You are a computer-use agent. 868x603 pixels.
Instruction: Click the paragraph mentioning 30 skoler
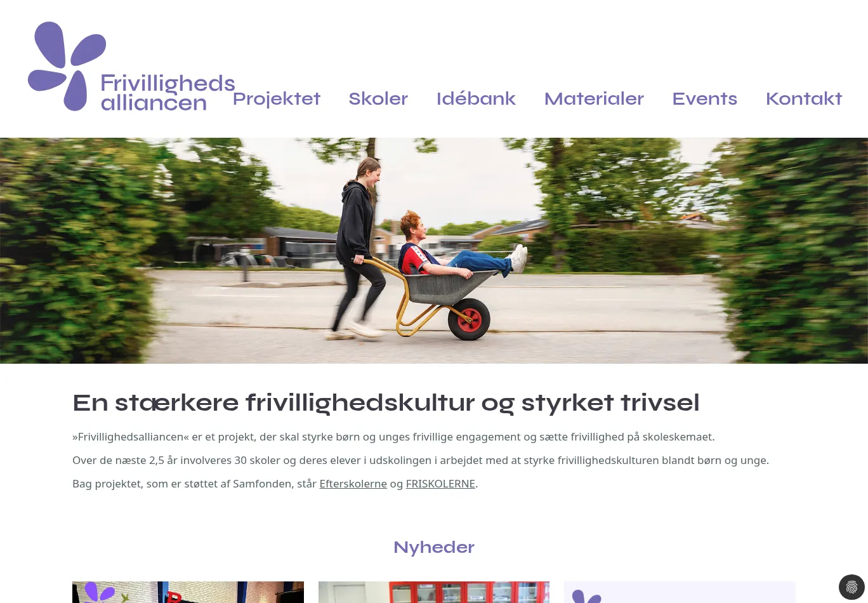[x=421, y=460]
